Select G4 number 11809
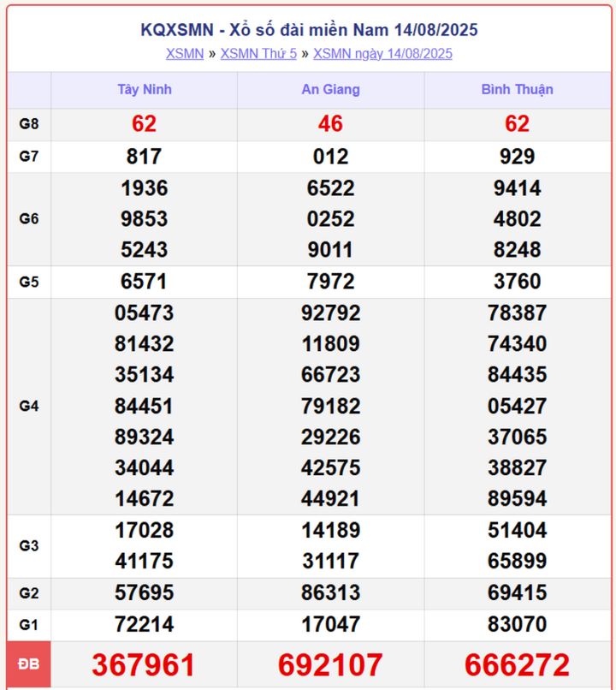This screenshot has height=690, width=616. tap(330, 344)
